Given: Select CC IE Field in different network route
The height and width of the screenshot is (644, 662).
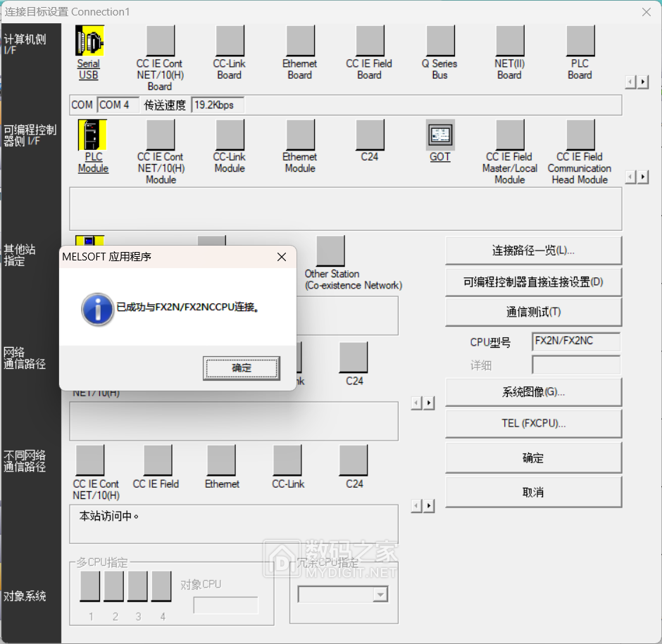Looking at the screenshot, I should pos(158,460).
